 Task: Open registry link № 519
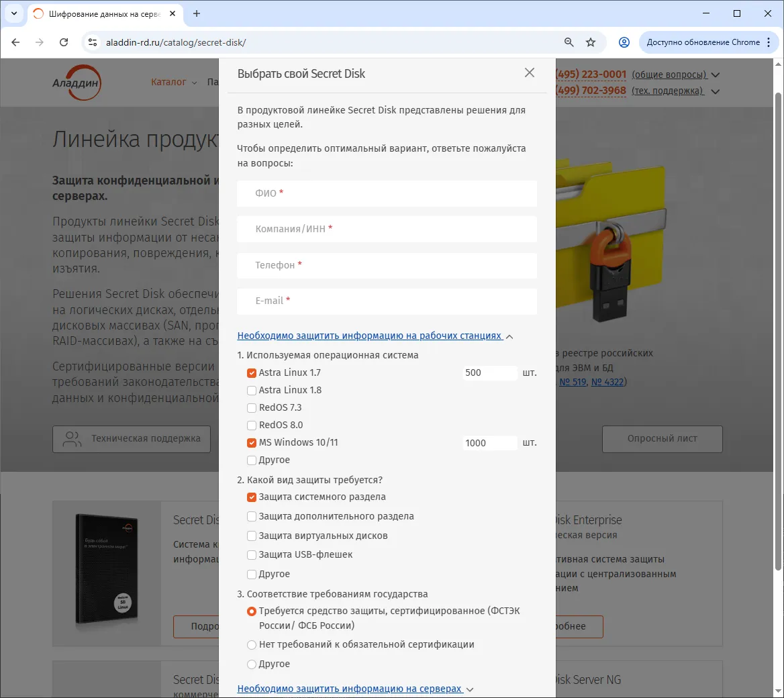[x=573, y=382]
